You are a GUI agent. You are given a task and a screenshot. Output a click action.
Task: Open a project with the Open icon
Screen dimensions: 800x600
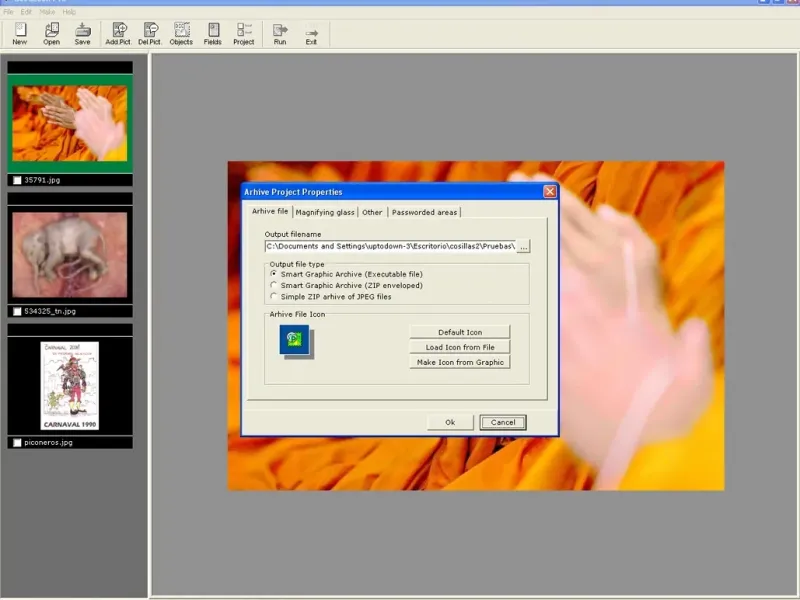click(52, 34)
